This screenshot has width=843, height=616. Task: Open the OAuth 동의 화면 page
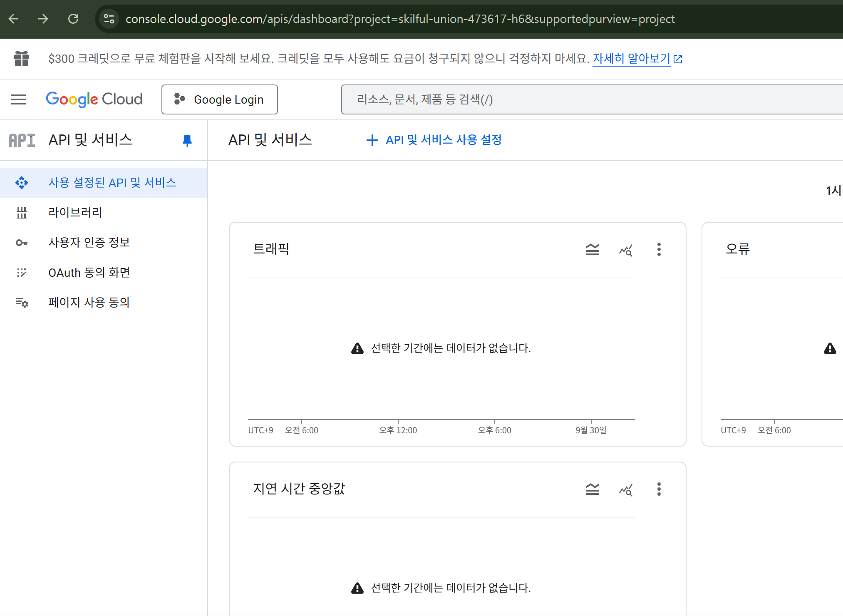(x=89, y=272)
